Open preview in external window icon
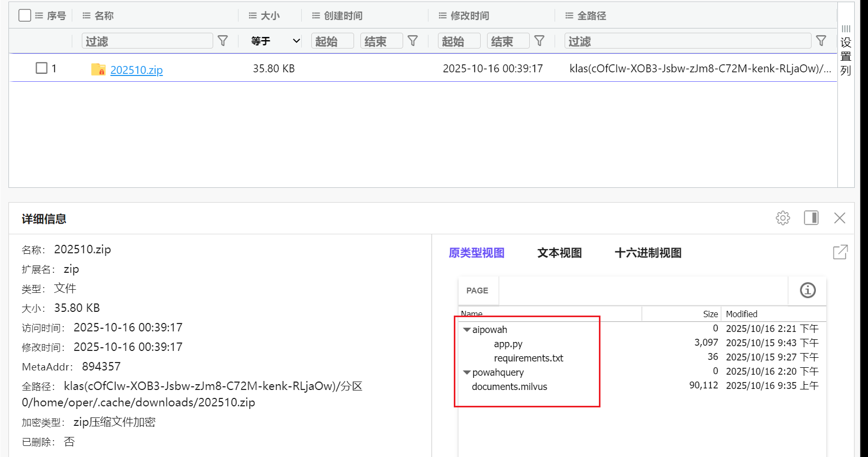This screenshot has height=457, width=868. 840,252
